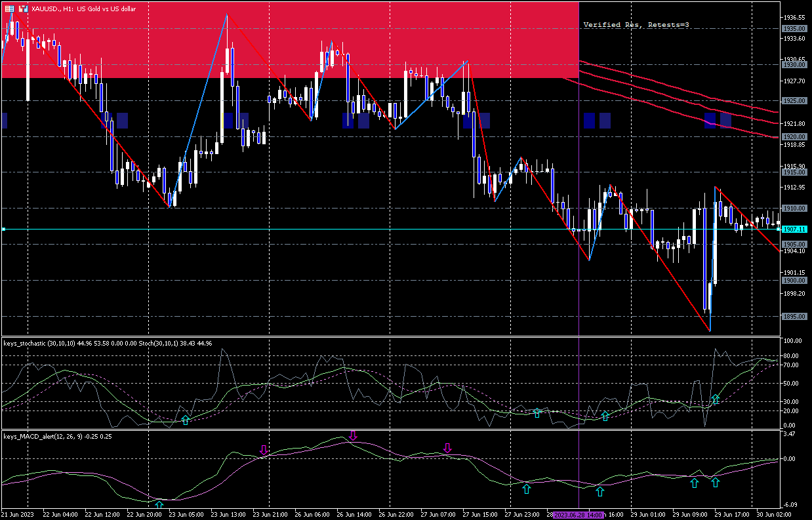Click the 1898.20 price scale value
Image resolution: width=812 pixels, height=520 pixels.
[x=794, y=294]
